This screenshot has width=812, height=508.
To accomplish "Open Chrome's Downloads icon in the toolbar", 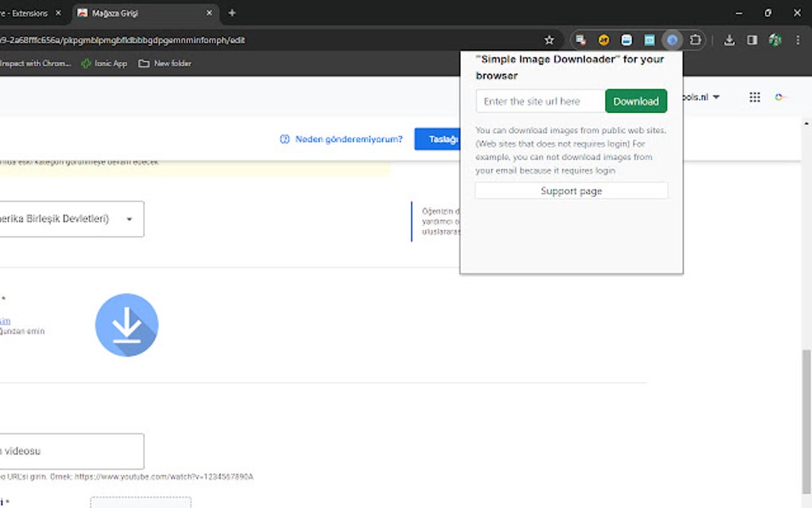I will coord(728,39).
